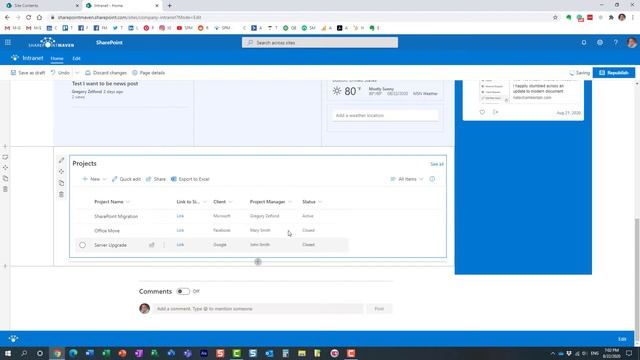Screen dimensions: 640x360
Task: Delete the Projects web part using trash icon
Action: tap(62, 194)
